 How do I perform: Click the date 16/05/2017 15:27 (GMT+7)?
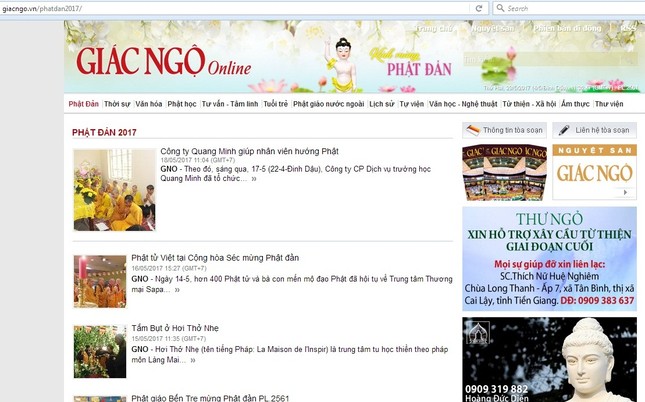(169, 268)
